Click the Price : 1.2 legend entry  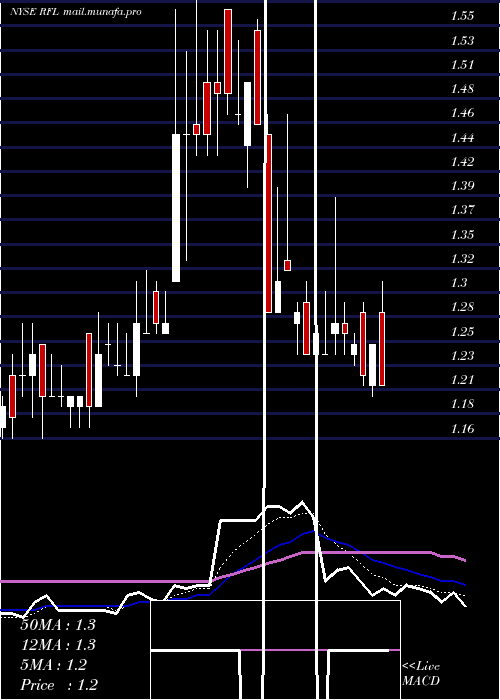(59, 685)
